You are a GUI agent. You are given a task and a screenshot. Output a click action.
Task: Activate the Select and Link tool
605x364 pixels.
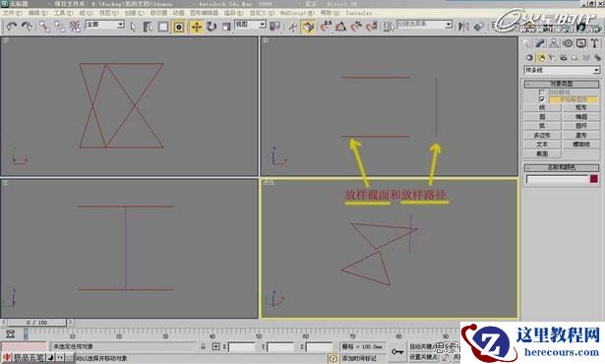[44, 27]
